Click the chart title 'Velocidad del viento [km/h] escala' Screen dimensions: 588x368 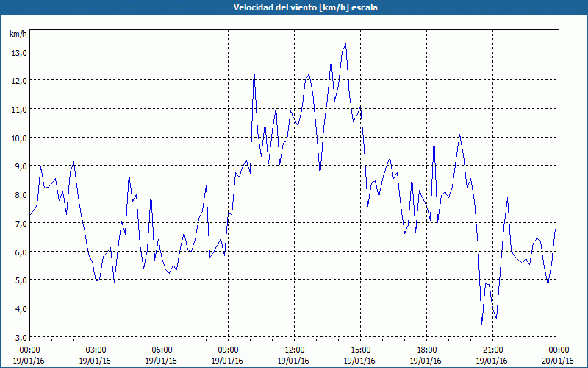(x=305, y=7)
